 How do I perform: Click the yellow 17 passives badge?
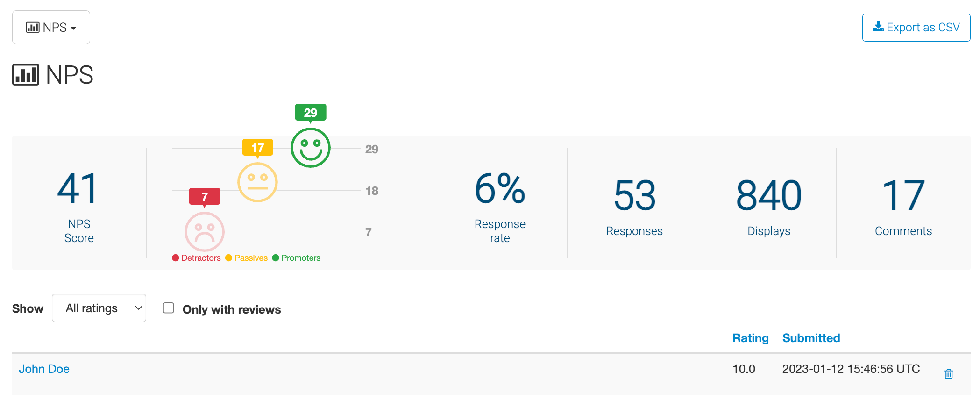257,148
